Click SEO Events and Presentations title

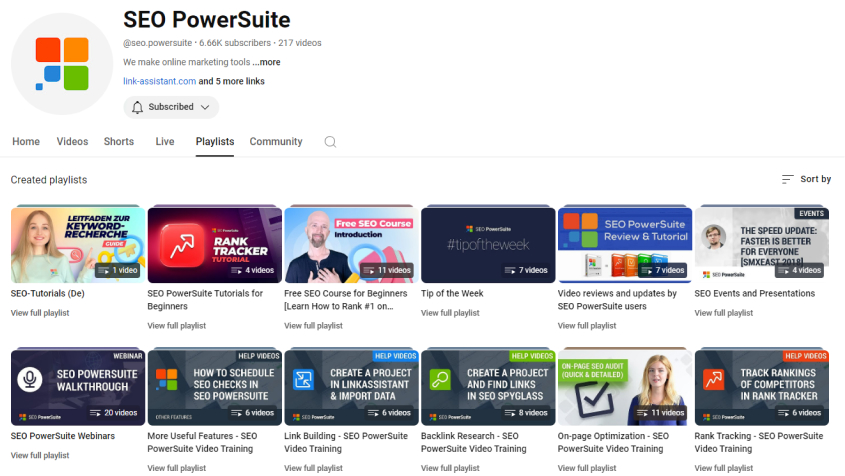[x=754, y=293]
